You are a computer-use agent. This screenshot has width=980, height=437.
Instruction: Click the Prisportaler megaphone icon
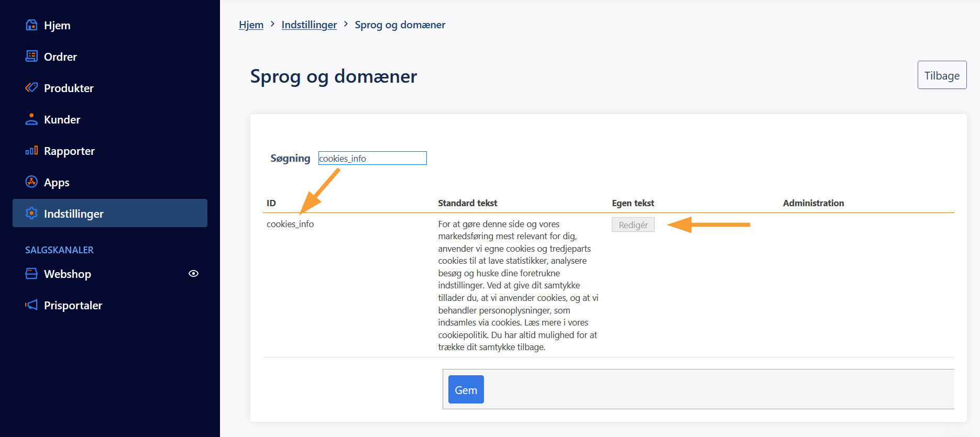pyautogui.click(x=31, y=305)
